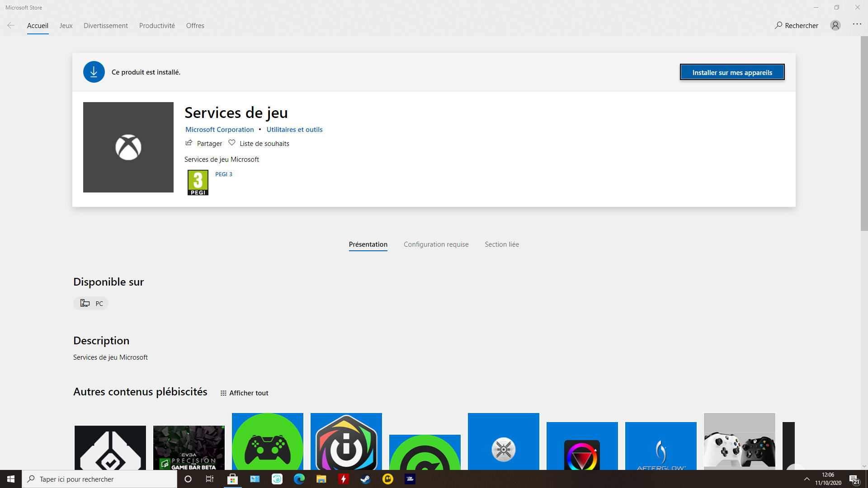Screen dimensions: 868x488
Task: Open the Divertissement tab
Action: [106, 26]
